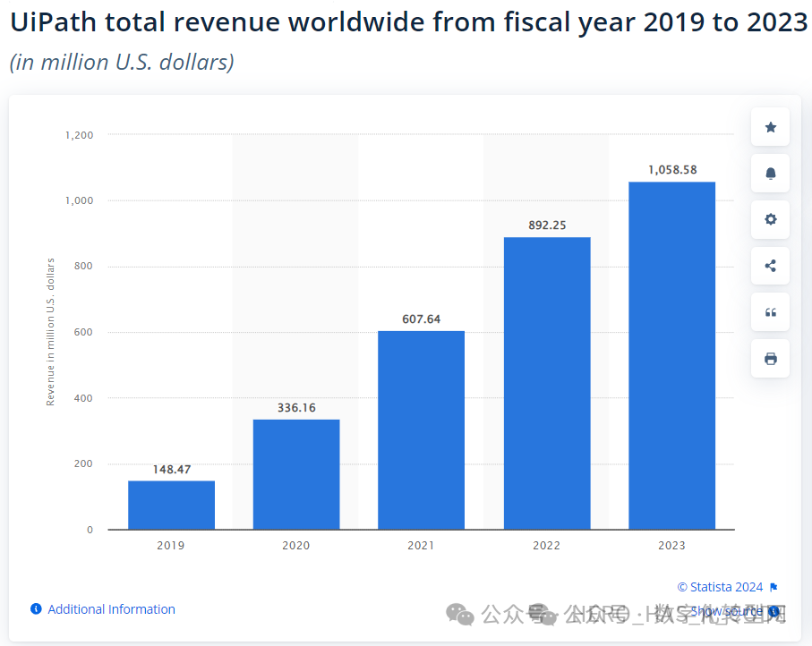Viewport: 812px width, 646px height.
Task: Click the 2020 bar in the chart
Action: [x=296, y=474]
